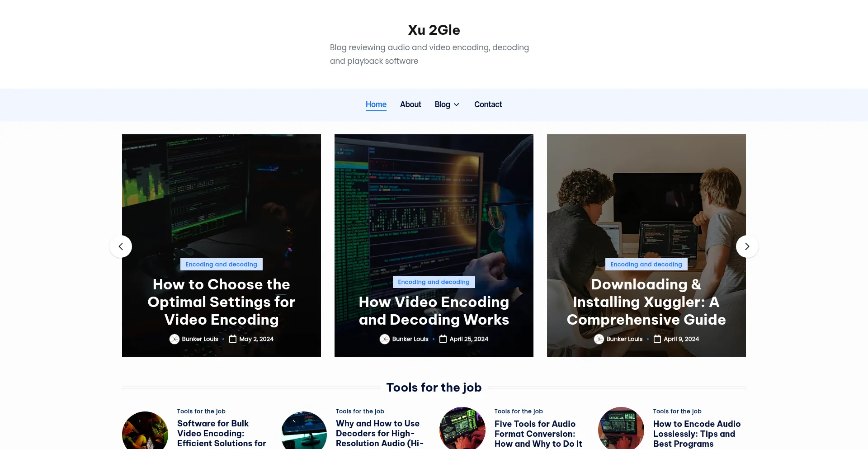
Task: Open the Blog menu item
Action: tap(443, 104)
